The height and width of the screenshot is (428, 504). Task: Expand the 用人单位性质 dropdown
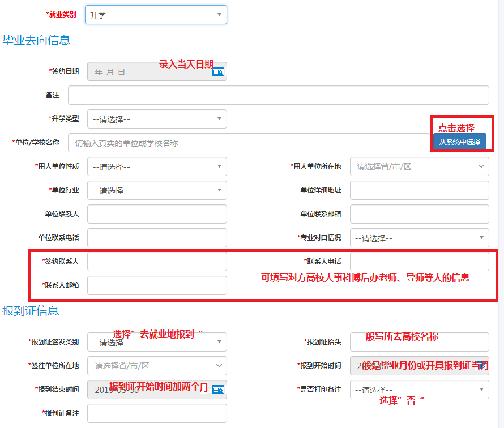pos(157,166)
